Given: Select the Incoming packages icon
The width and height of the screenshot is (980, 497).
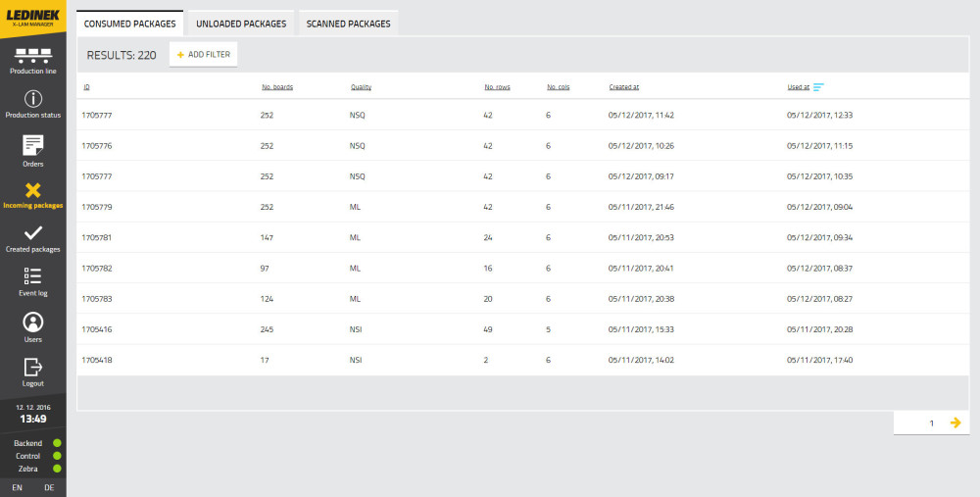Looking at the screenshot, I should pyautogui.click(x=33, y=190).
